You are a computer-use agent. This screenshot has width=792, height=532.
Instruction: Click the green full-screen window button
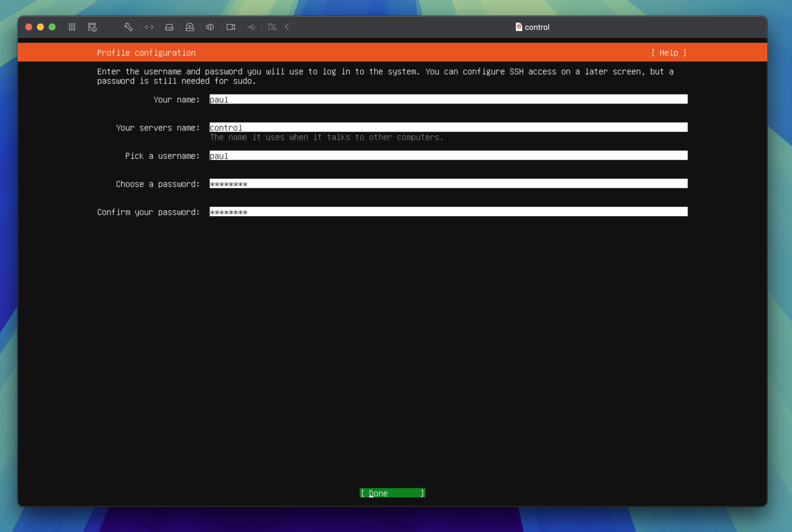click(x=52, y=27)
